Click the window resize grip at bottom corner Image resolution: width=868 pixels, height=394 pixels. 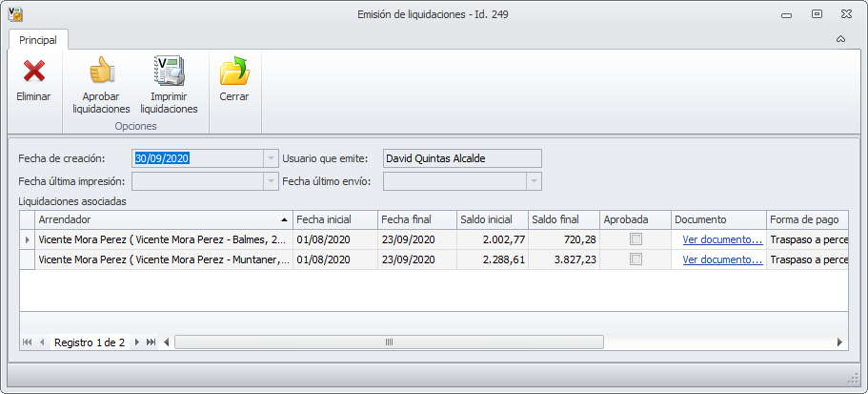(x=853, y=378)
